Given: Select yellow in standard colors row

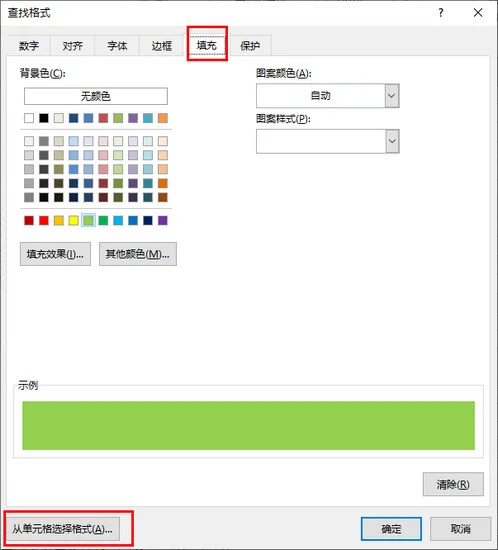Looking at the screenshot, I should click(74, 220).
